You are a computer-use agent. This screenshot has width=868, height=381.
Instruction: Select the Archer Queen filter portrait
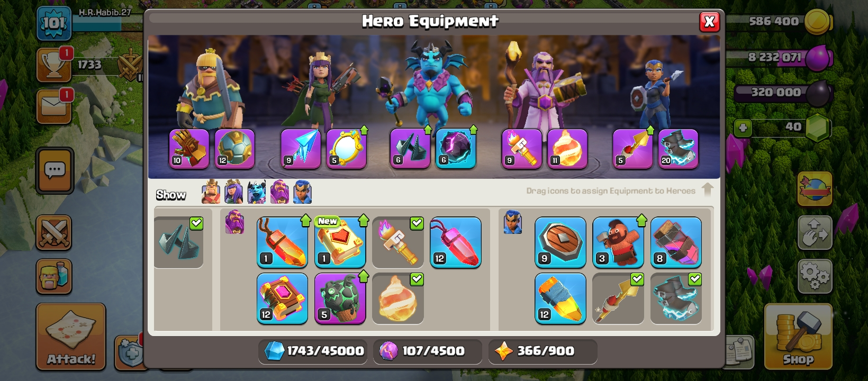tap(233, 192)
